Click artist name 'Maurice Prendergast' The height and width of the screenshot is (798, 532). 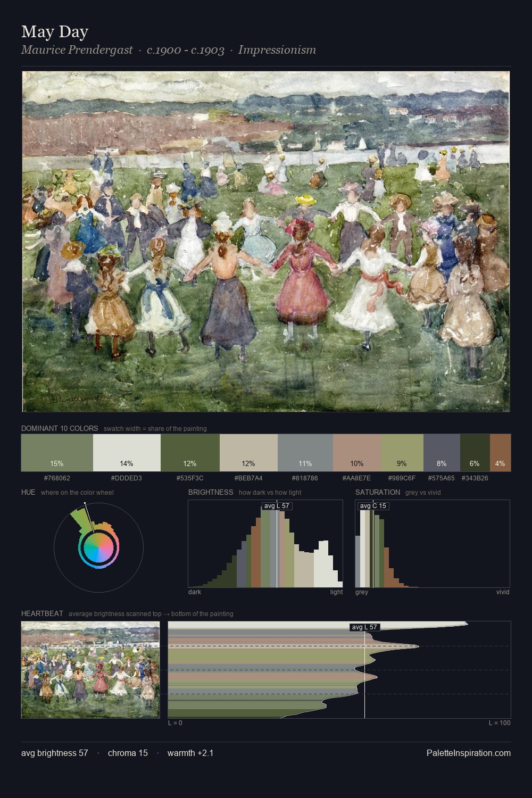pos(77,50)
